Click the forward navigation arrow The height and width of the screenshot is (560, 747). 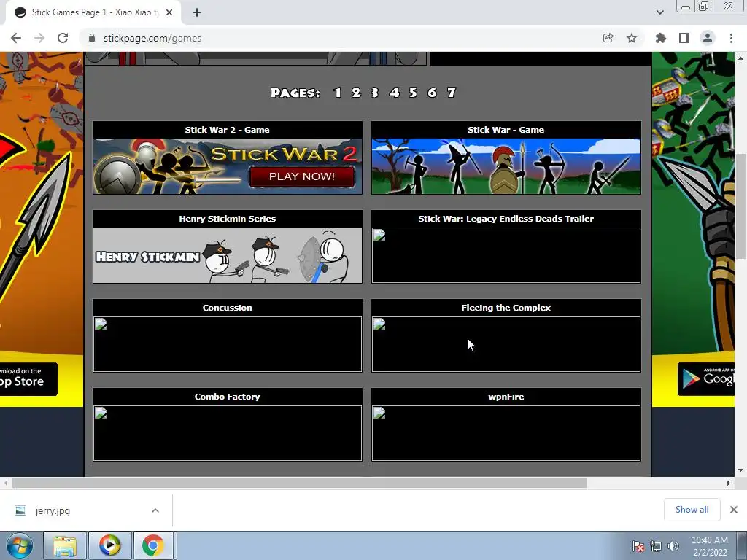point(39,38)
